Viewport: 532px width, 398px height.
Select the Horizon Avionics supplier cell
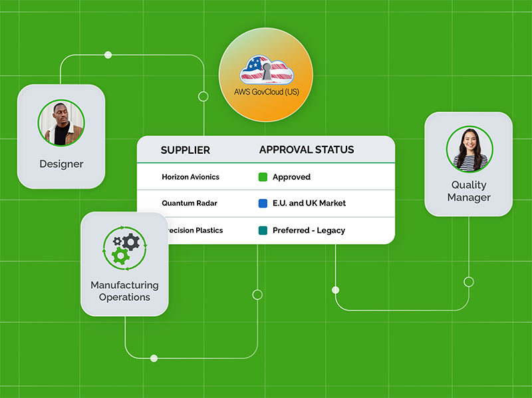click(190, 177)
